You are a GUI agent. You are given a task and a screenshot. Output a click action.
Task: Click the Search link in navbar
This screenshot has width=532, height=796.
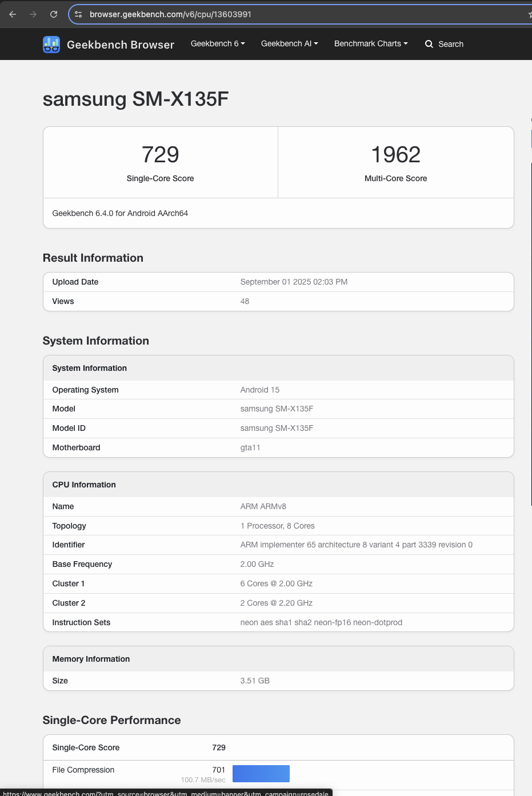coord(451,44)
